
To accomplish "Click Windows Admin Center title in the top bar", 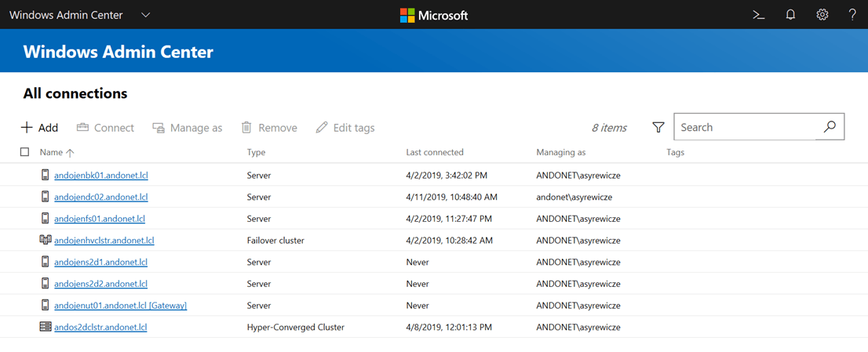I will pos(67,15).
